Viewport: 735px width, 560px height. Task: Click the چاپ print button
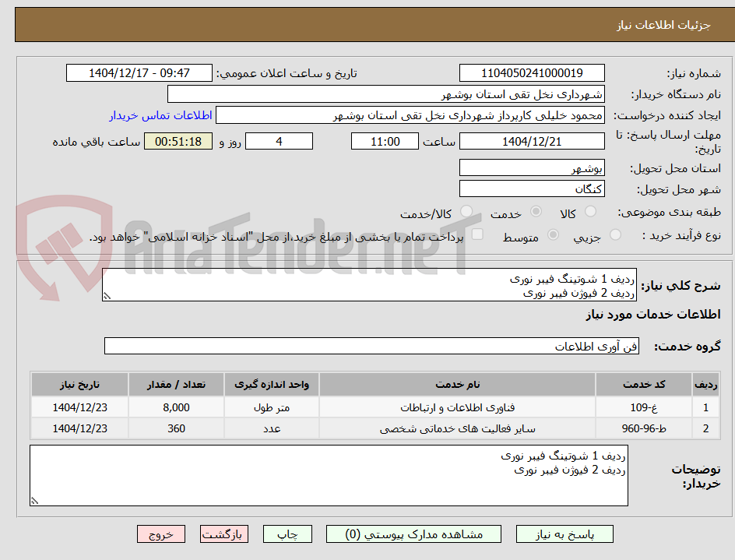pos(287,534)
